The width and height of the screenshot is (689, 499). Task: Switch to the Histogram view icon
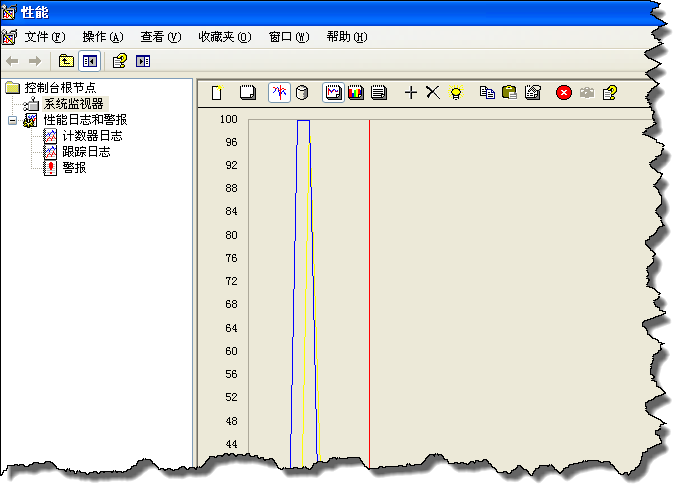click(356, 93)
